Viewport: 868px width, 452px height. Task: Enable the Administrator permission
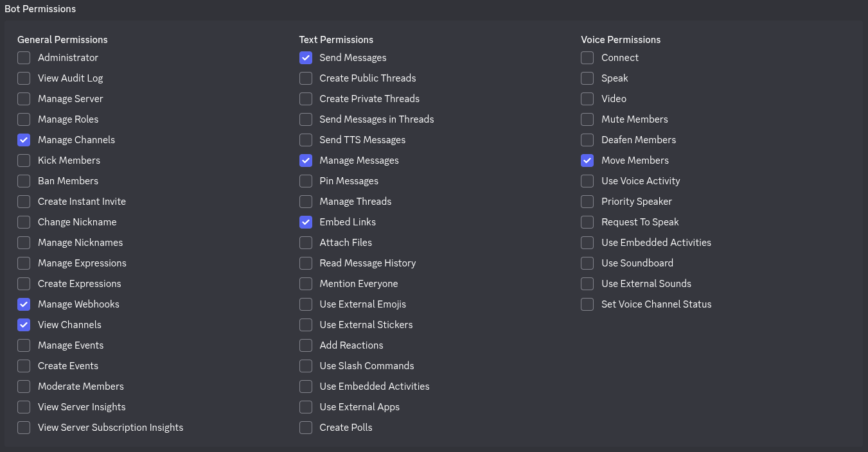(x=24, y=57)
